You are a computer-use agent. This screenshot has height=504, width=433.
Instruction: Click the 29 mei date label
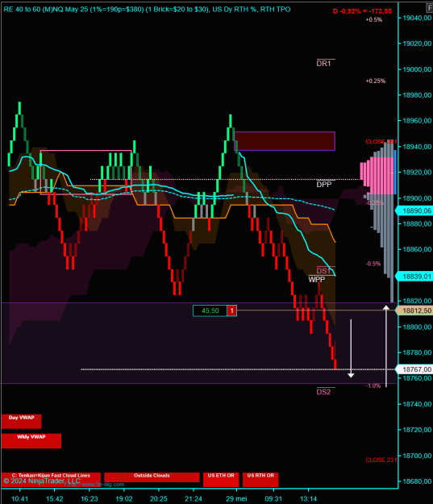point(236,498)
